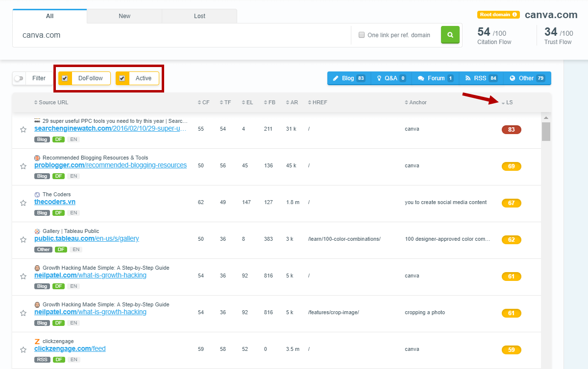
Task: Star the thecoders.vn row
Action: (23, 203)
